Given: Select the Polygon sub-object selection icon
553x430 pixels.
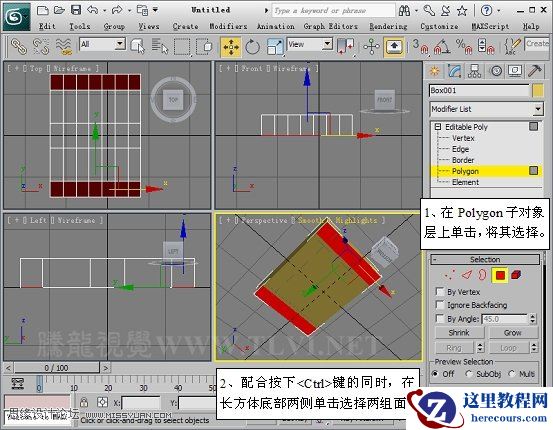Looking at the screenshot, I should click(500, 275).
